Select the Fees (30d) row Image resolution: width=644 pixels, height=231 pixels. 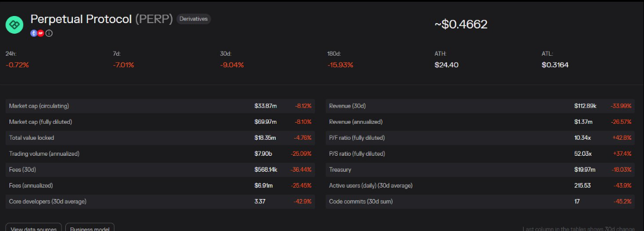pyautogui.click(x=160, y=169)
